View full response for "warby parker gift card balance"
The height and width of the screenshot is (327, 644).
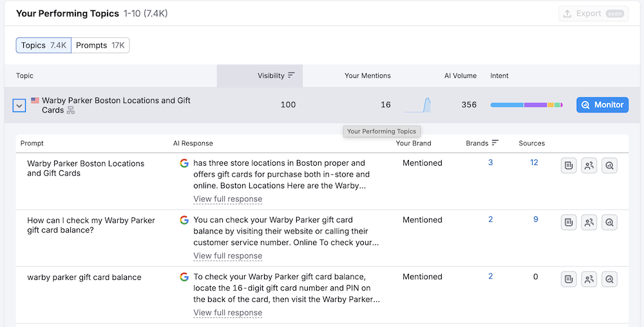227,313
